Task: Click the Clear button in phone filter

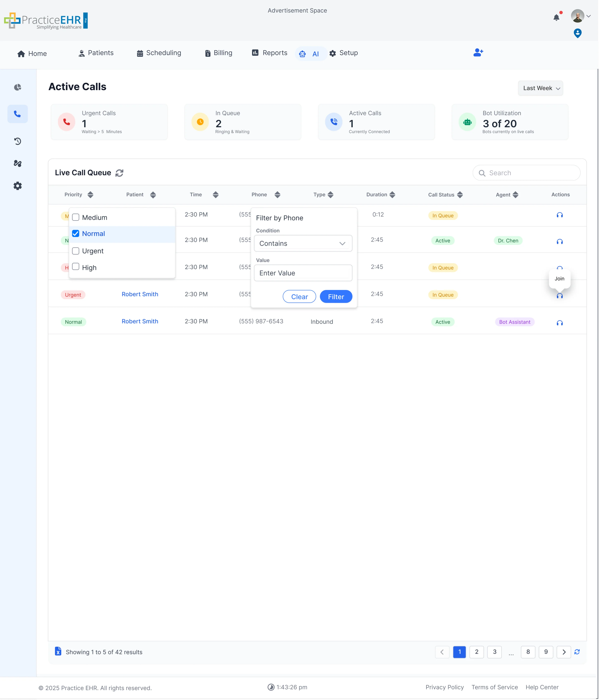Action: [299, 297]
